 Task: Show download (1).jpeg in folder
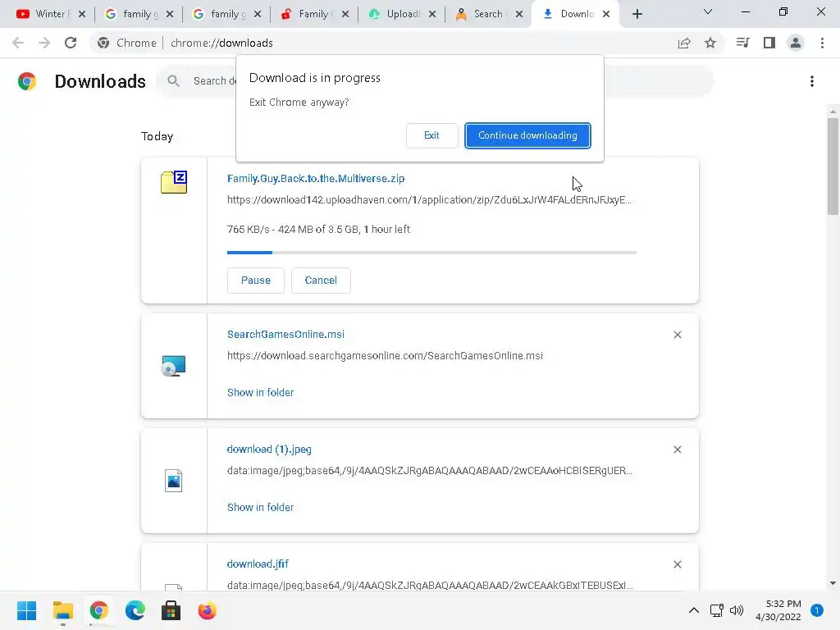(260, 507)
